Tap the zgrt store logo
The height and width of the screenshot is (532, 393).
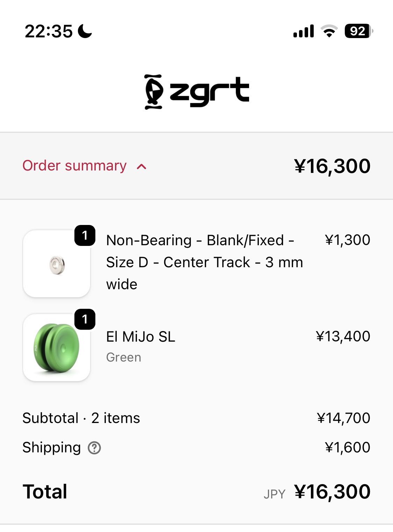(197, 92)
